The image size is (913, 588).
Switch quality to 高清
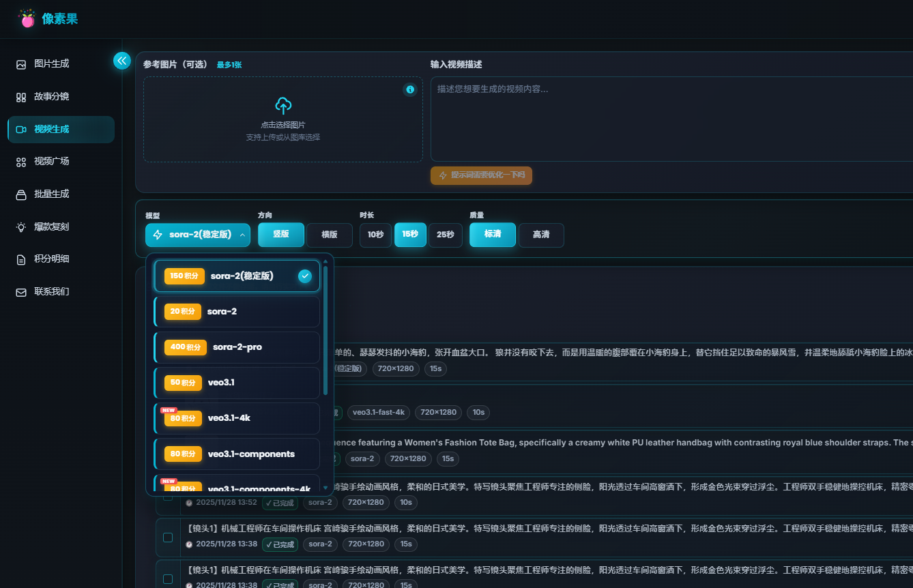tap(541, 235)
